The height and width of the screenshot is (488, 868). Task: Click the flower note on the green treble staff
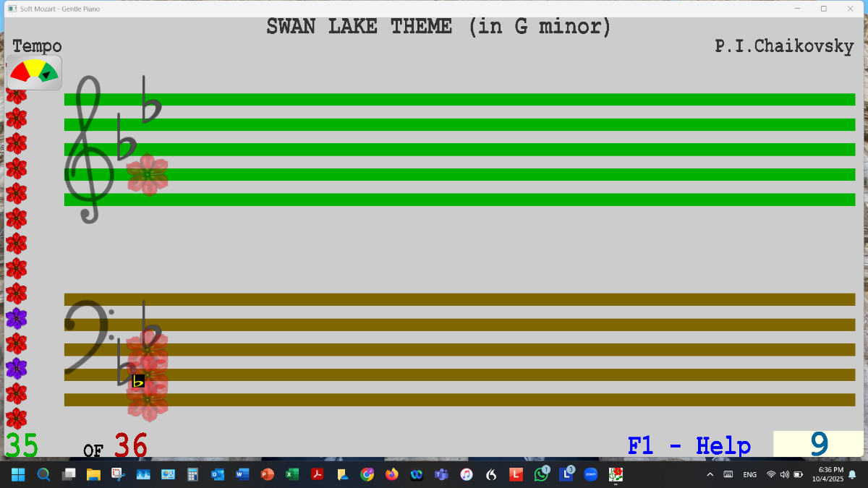pyautogui.click(x=148, y=175)
